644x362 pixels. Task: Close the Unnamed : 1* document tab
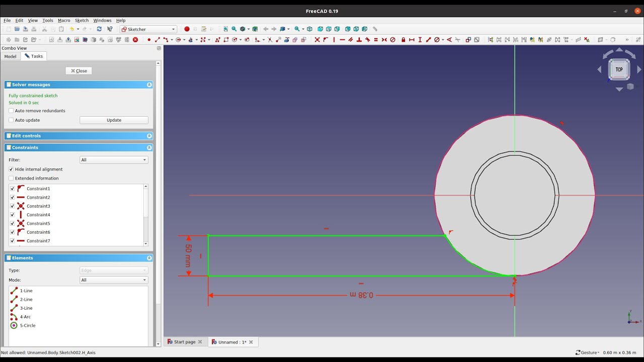click(x=251, y=342)
